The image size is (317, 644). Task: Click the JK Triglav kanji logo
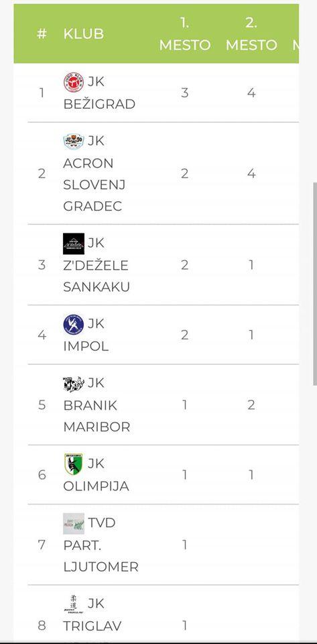click(74, 604)
